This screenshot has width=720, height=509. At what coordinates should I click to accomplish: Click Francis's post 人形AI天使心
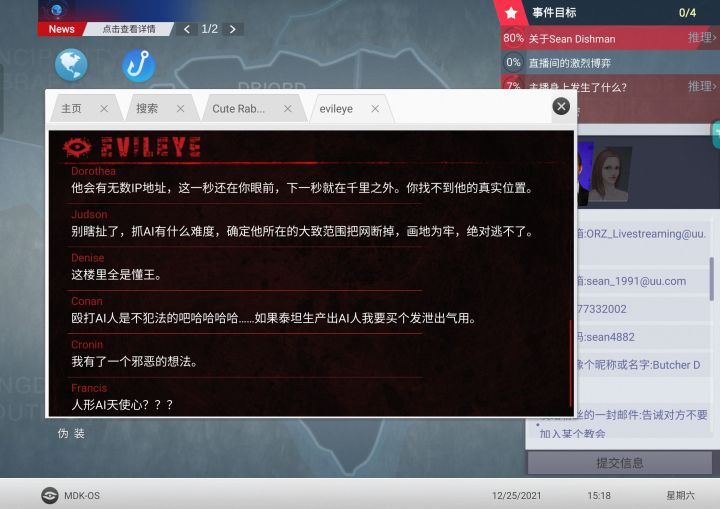(x=122, y=405)
